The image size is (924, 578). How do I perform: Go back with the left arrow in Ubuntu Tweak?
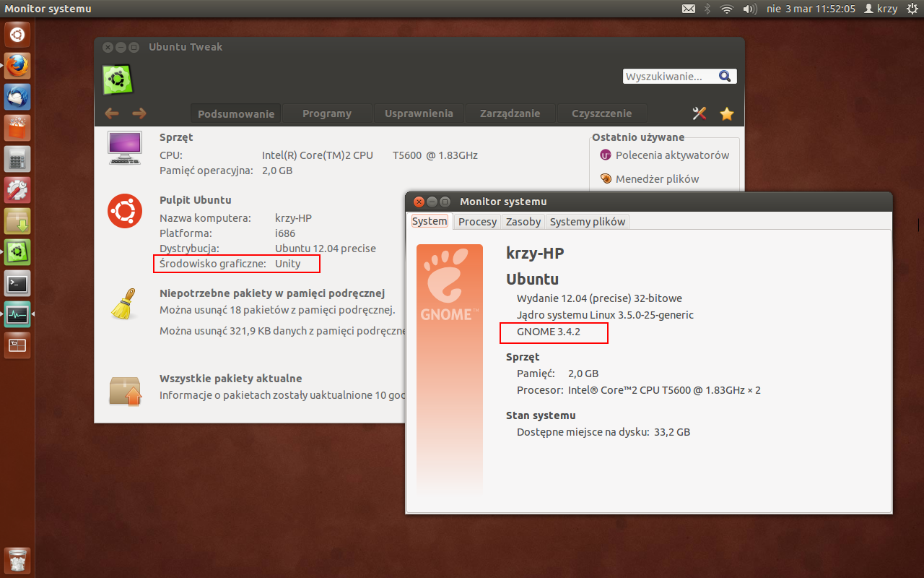point(112,113)
